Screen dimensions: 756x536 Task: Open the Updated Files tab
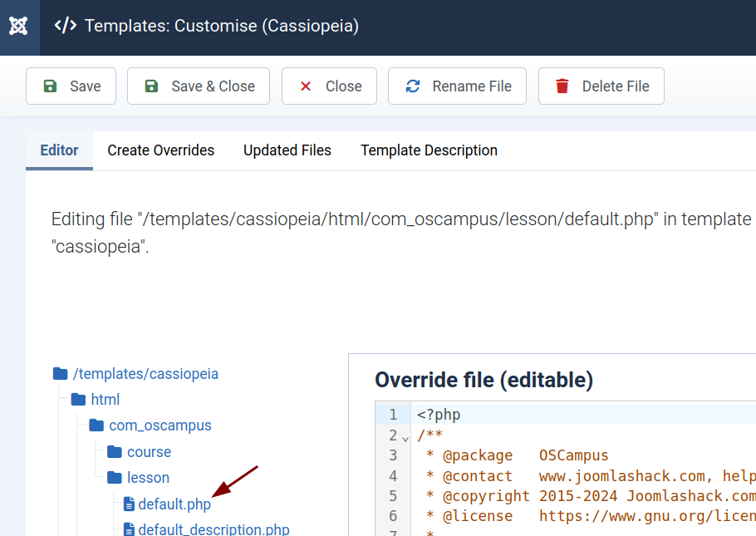(287, 150)
